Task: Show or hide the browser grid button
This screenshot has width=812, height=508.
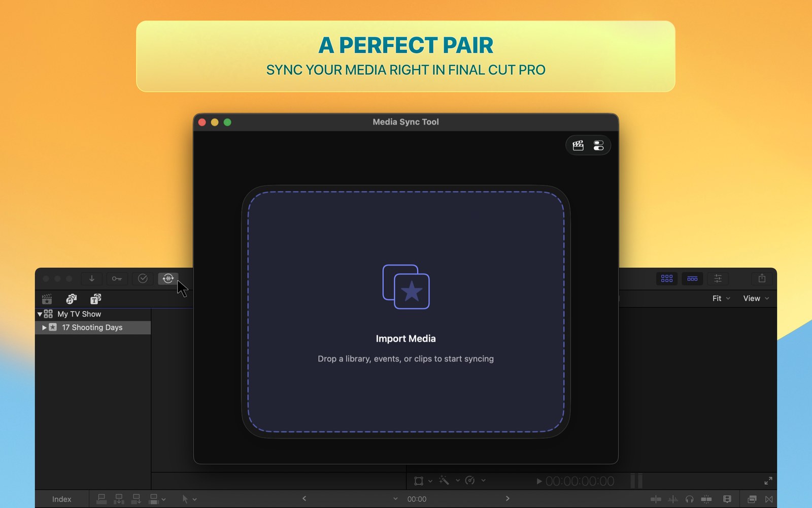Action: [667, 278]
